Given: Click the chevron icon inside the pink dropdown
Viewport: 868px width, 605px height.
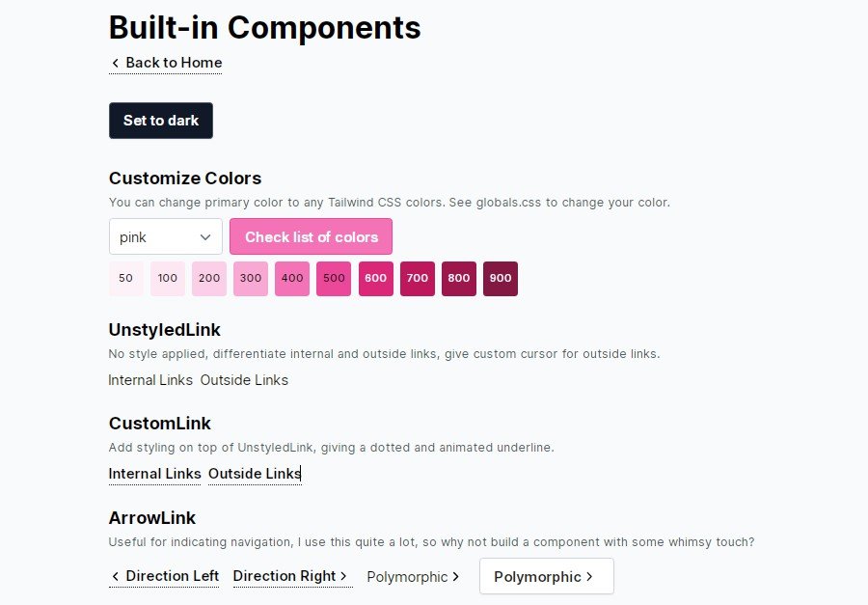Looking at the screenshot, I should [x=205, y=236].
